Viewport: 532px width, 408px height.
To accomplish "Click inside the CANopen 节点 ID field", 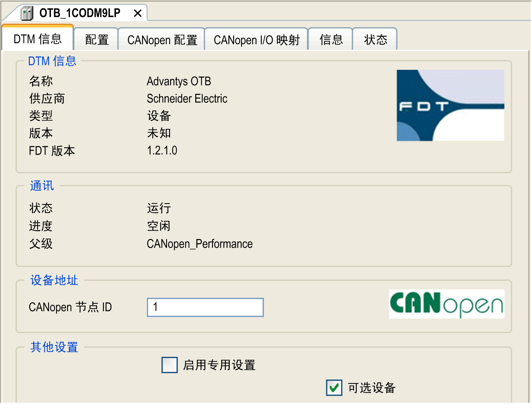I will [x=205, y=307].
